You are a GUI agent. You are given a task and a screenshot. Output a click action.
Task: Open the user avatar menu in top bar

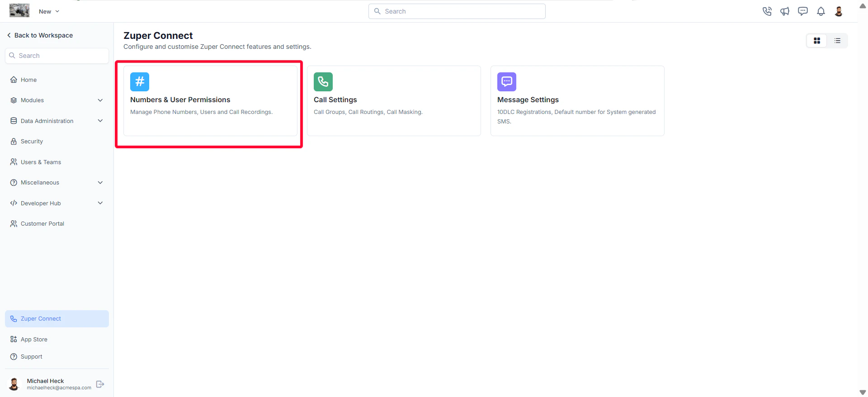(839, 11)
